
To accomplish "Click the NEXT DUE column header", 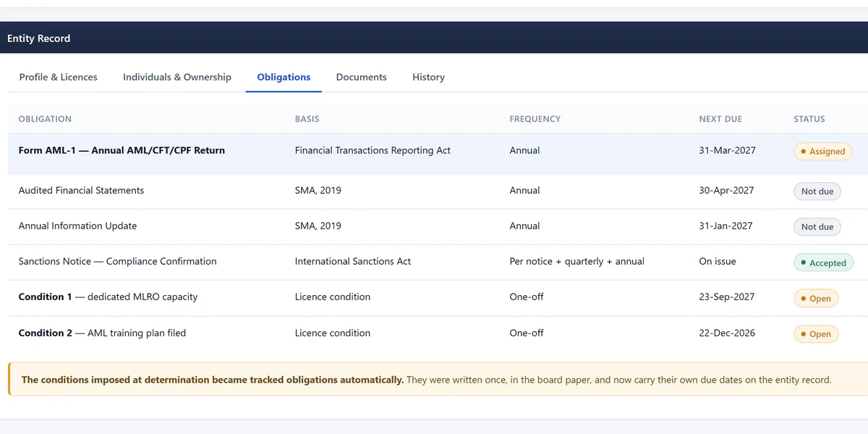I will pyautogui.click(x=720, y=119).
